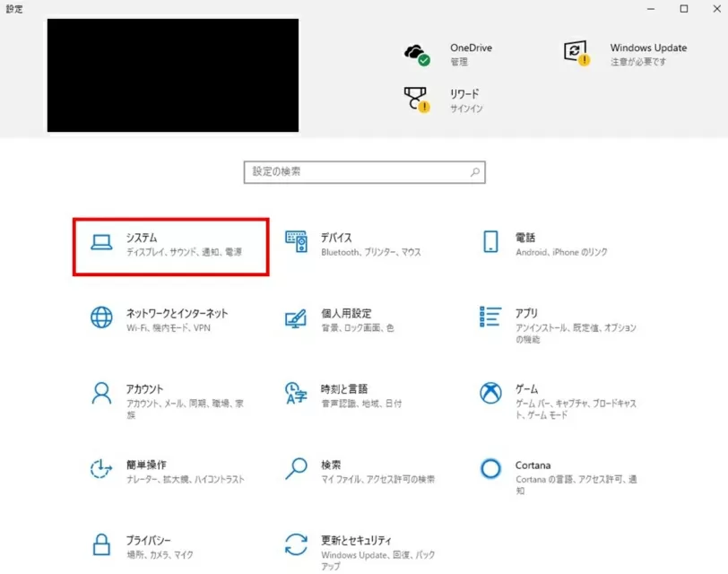728x574 pixels.
Task: Open the ネットワークとインターネット globe icon
Action: point(101,317)
